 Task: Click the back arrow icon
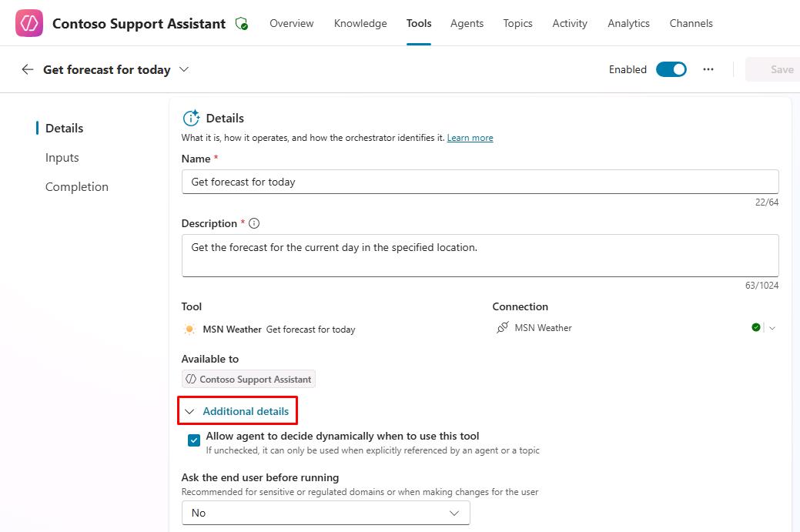pyautogui.click(x=28, y=69)
